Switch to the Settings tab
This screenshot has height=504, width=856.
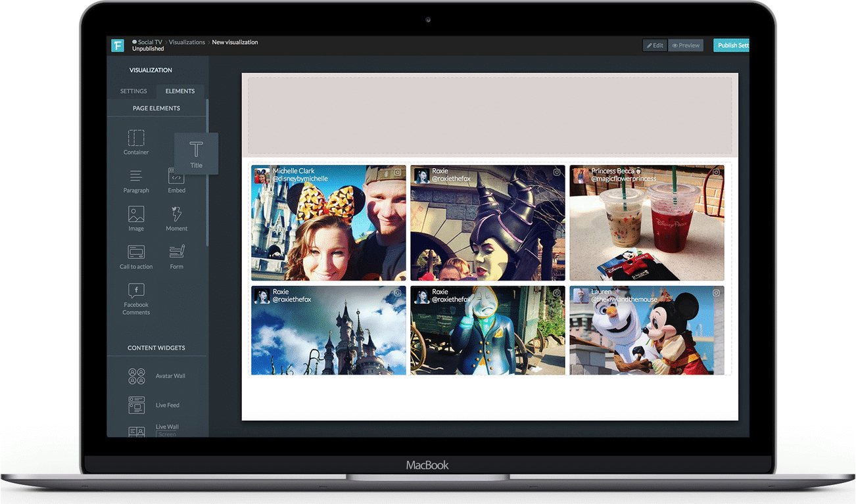[133, 91]
